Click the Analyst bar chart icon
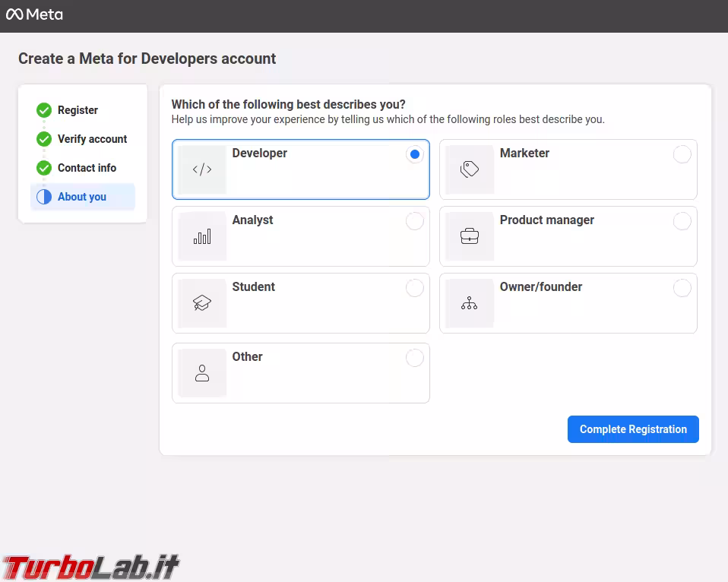This screenshot has height=582, width=728. click(x=202, y=236)
